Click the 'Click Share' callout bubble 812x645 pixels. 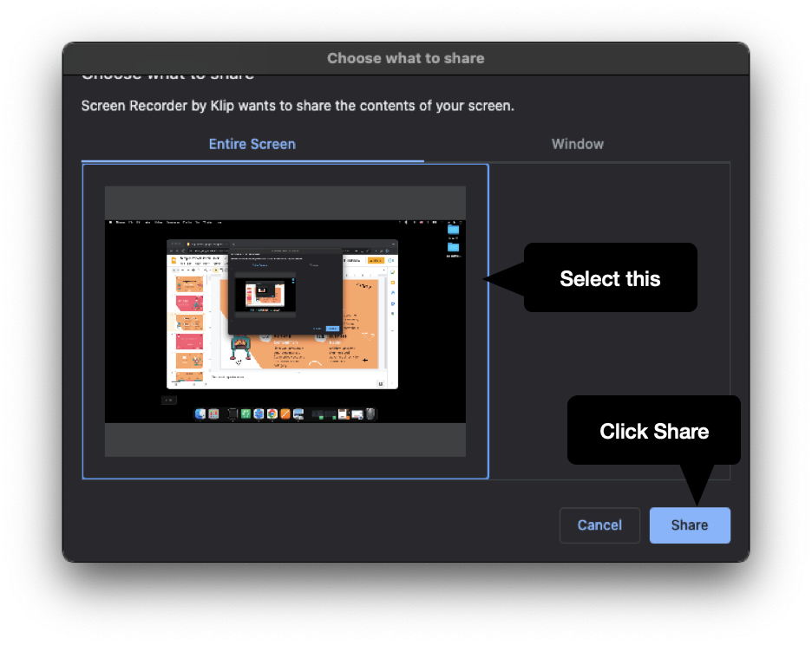[654, 430]
